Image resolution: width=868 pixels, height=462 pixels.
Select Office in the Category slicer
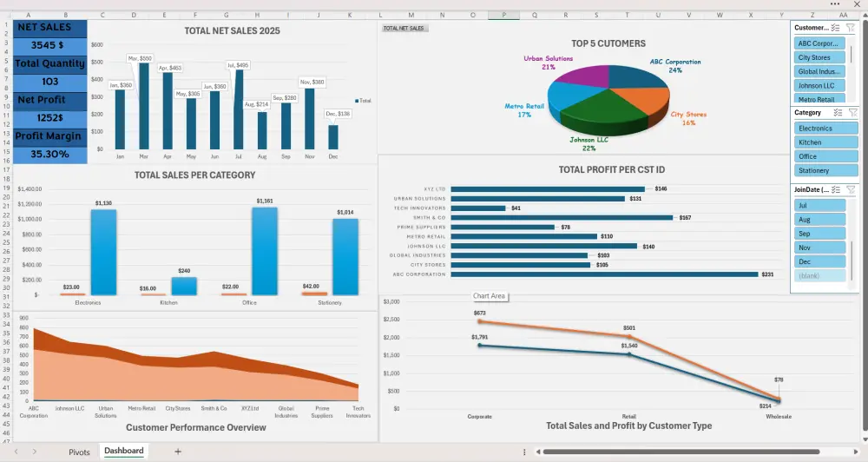(x=825, y=156)
